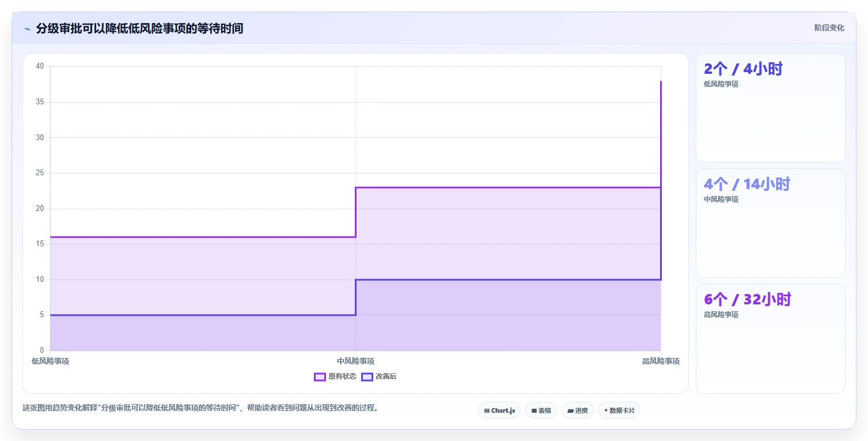Click the y-axis tick label 25
This screenshot has height=441, width=868.
pyautogui.click(x=40, y=173)
